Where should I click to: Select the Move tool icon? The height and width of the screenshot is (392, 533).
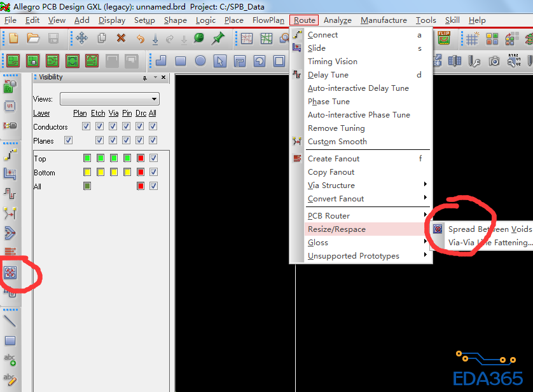click(81, 37)
